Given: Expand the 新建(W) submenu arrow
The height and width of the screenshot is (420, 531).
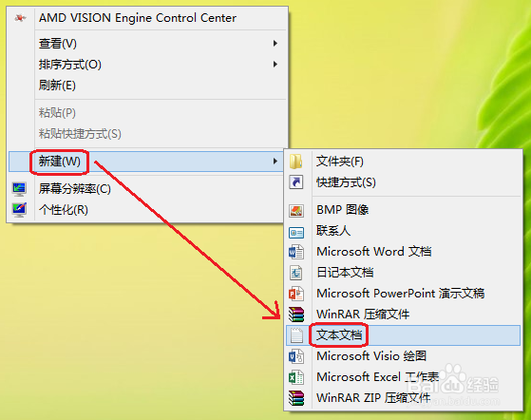Looking at the screenshot, I should point(275,162).
